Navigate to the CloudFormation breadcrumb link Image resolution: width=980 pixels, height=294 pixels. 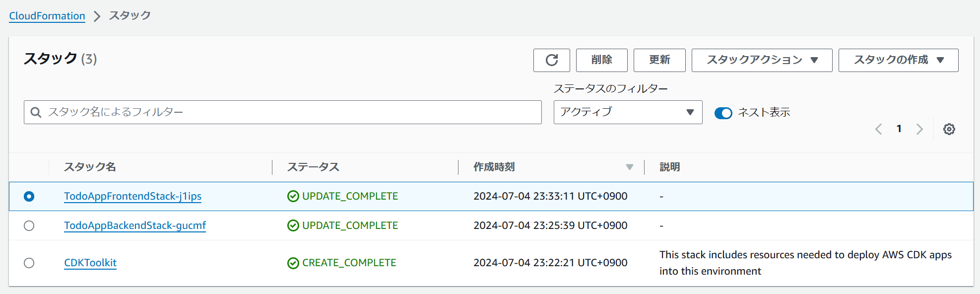pyautogui.click(x=47, y=16)
